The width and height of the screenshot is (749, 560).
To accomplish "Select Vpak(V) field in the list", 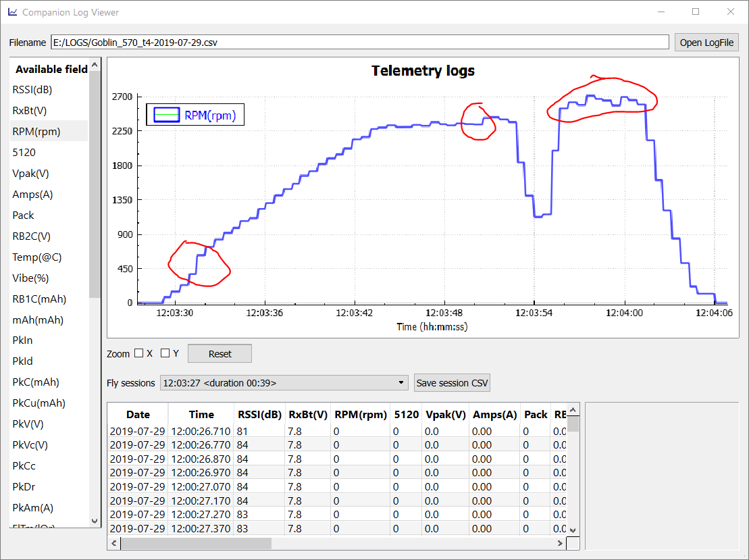I will [31, 174].
